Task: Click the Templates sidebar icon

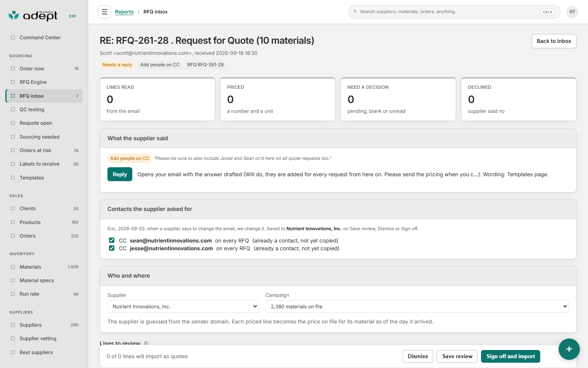Action: point(13,178)
